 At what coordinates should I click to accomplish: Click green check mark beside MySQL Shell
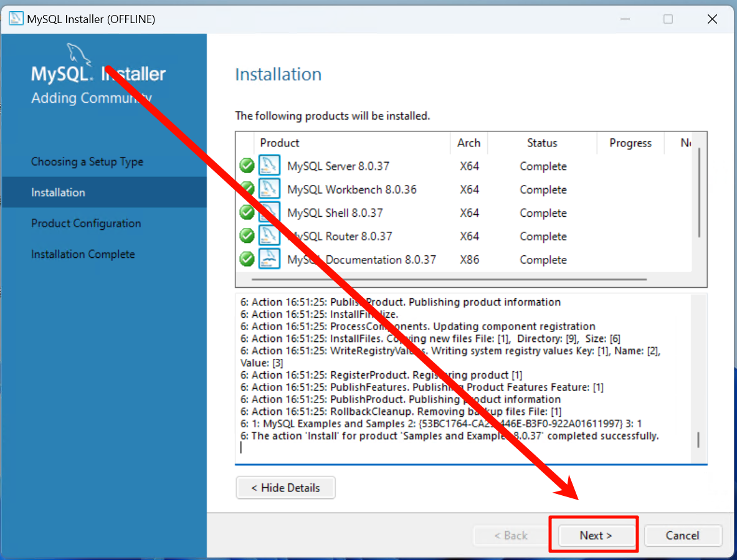click(247, 212)
